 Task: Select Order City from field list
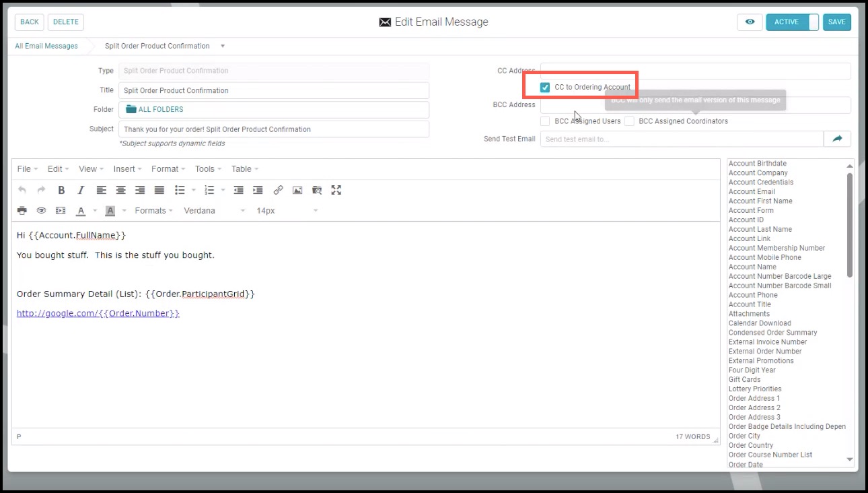pos(744,436)
